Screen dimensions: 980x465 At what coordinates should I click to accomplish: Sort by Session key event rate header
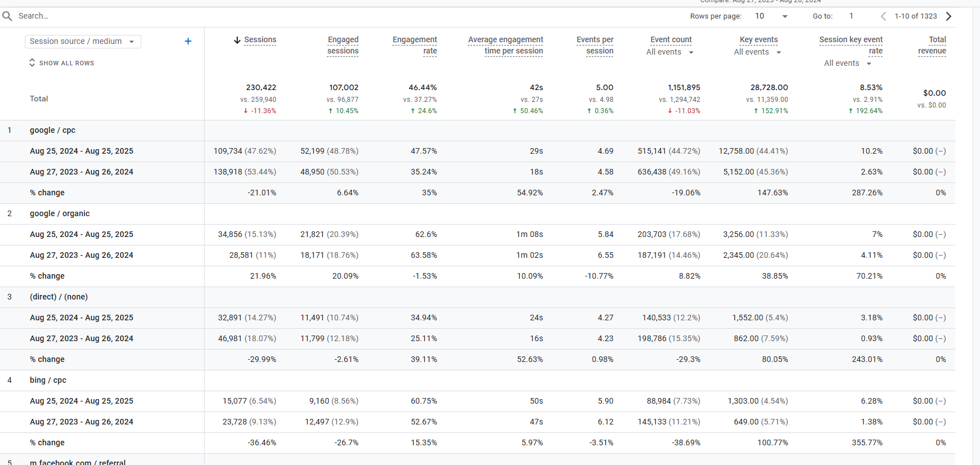(851, 45)
